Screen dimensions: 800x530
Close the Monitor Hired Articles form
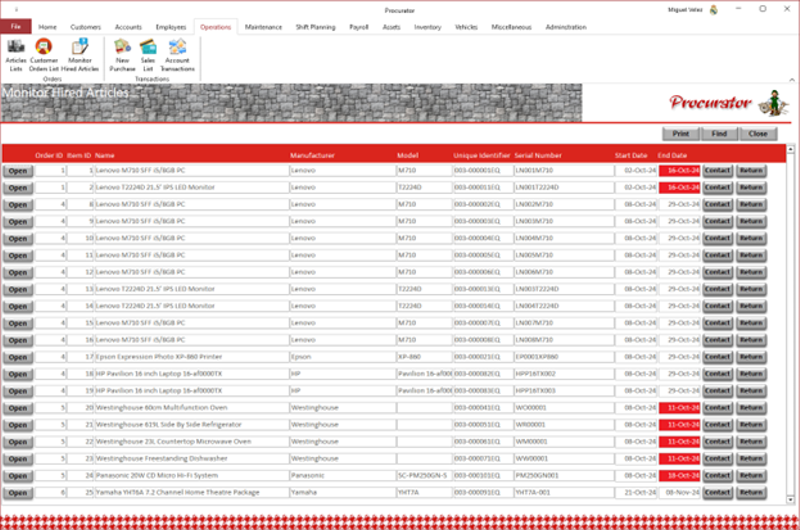(x=757, y=133)
